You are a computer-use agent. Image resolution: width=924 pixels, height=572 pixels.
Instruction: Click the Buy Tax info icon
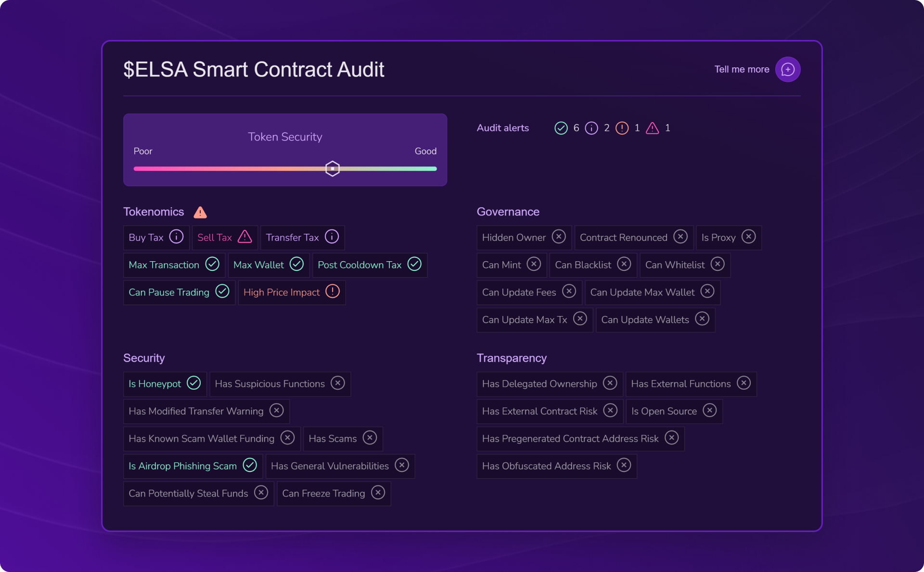[x=176, y=237]
